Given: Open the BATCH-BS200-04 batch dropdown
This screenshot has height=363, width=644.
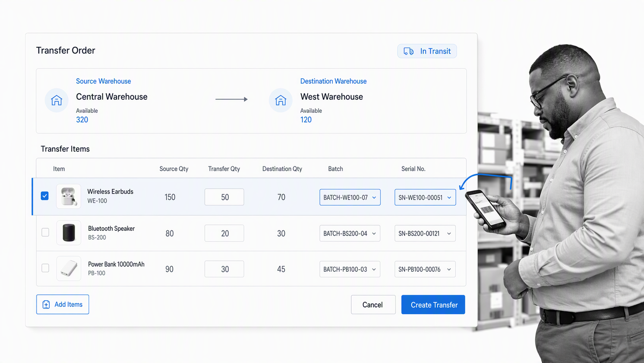Looking at the screenshot, I should 350,233.
